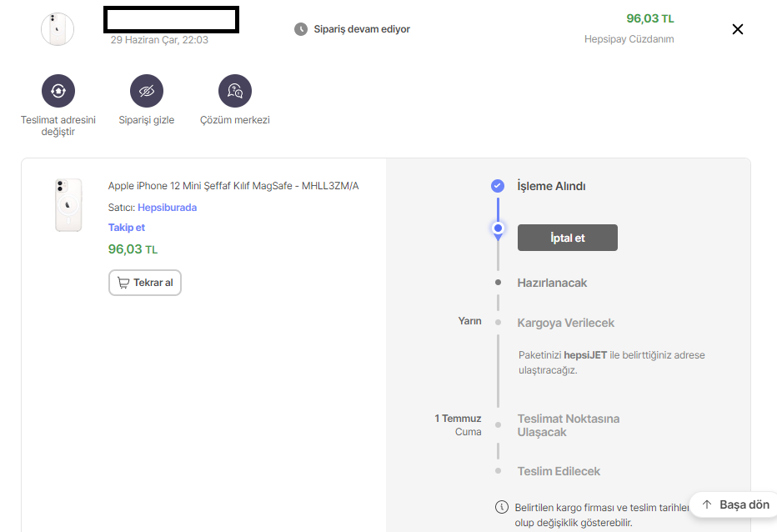Viewport: 777px width, 532px height.
Task: Click the Hazırlanacak timeline dot
Action: (x=498, y=282)
